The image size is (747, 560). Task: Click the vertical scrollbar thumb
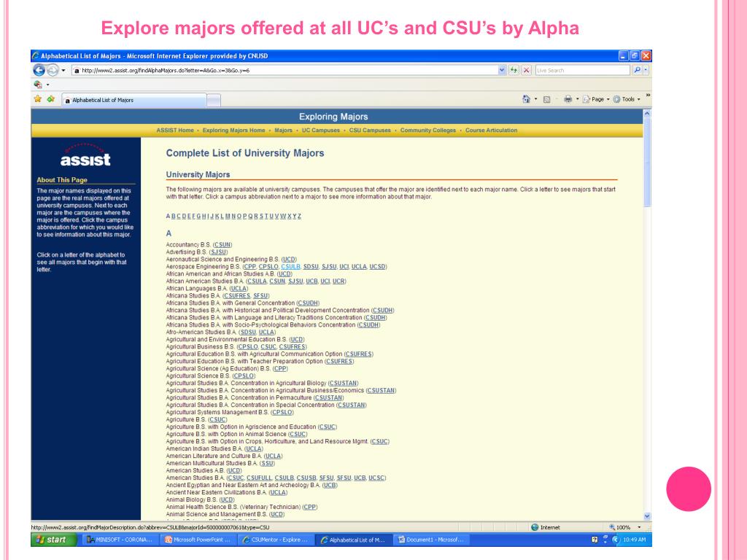pos(647,162)
